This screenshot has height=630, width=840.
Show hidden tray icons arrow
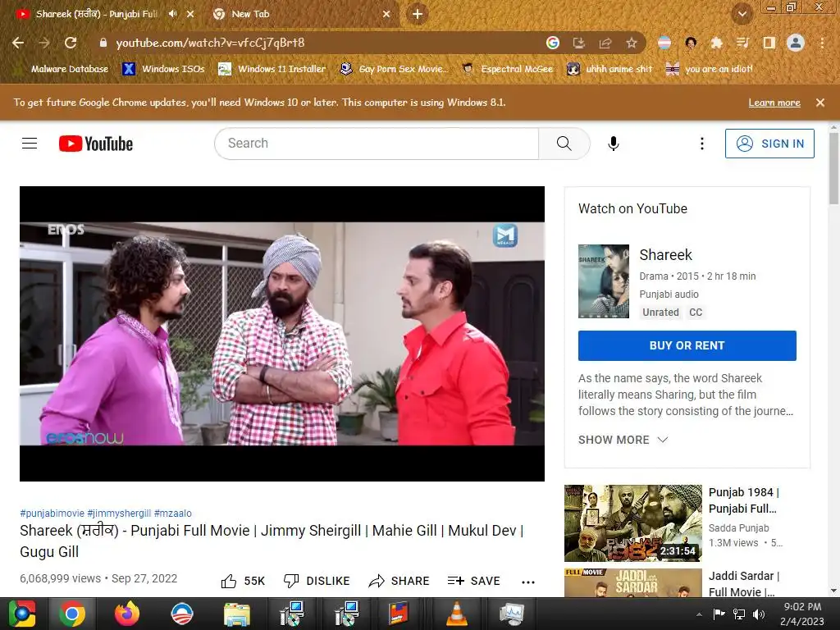(699, 614)
